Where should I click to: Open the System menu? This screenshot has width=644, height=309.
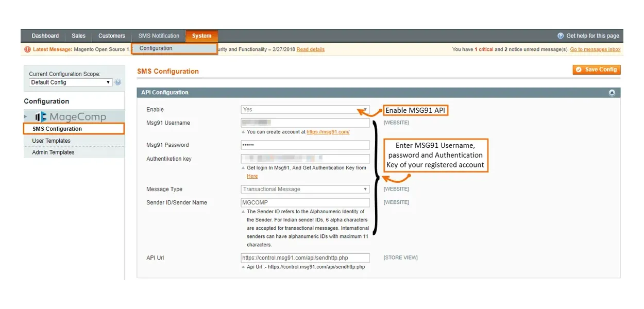coord(201,36)
